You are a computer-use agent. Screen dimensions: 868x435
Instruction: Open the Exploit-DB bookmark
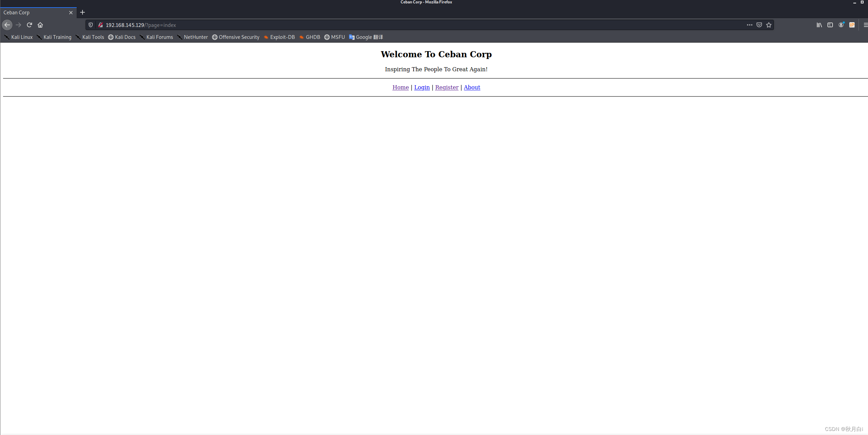point(282,37)
